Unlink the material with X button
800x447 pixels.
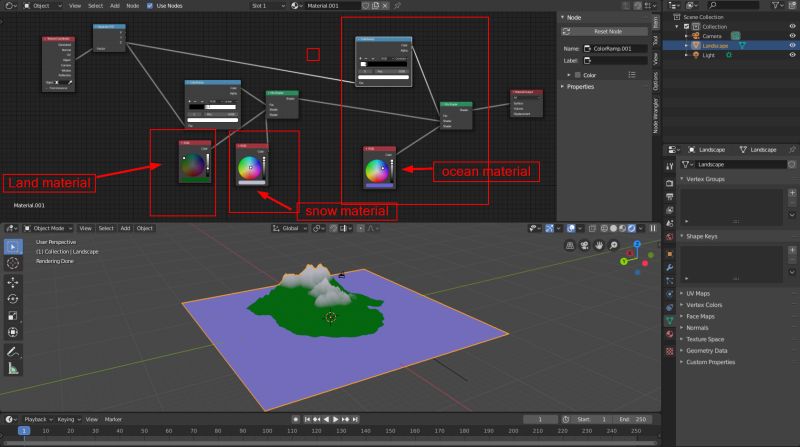tap(385, 6)
